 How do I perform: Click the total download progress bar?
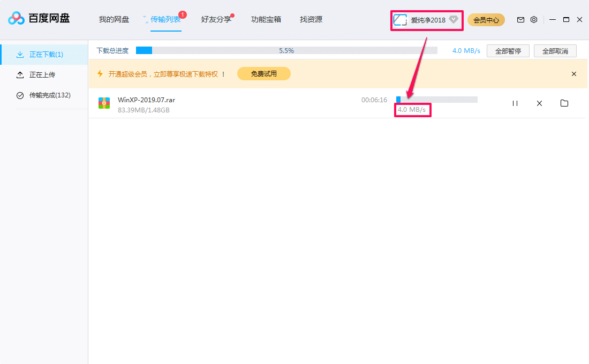286,51
